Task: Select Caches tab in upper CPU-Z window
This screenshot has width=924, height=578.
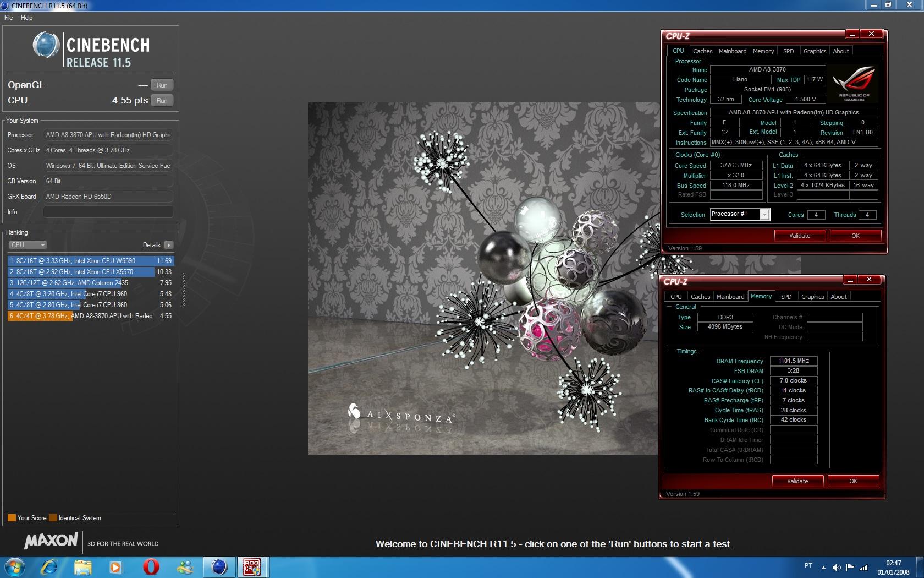Action: (x=702, y=51)
